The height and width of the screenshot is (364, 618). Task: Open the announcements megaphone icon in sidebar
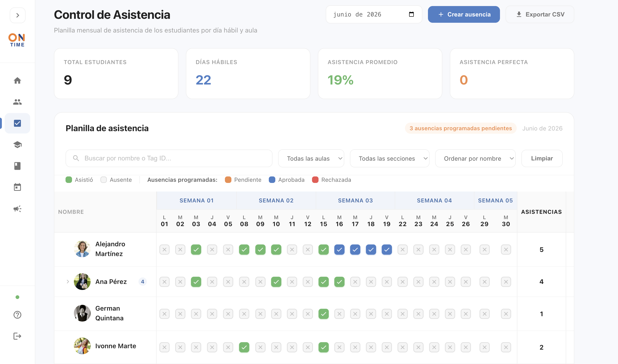coord(17,209)
